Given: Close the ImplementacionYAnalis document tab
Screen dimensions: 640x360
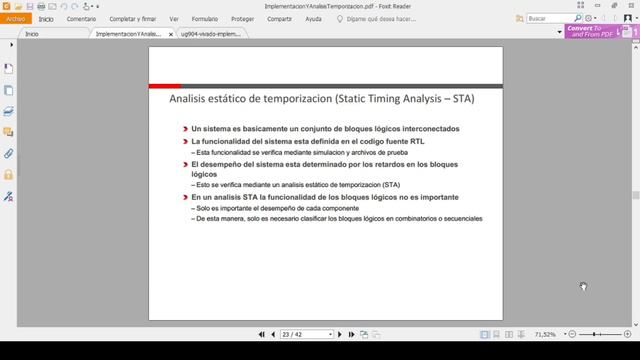Looking at the screenshot, I should click(x=171, y=35).
